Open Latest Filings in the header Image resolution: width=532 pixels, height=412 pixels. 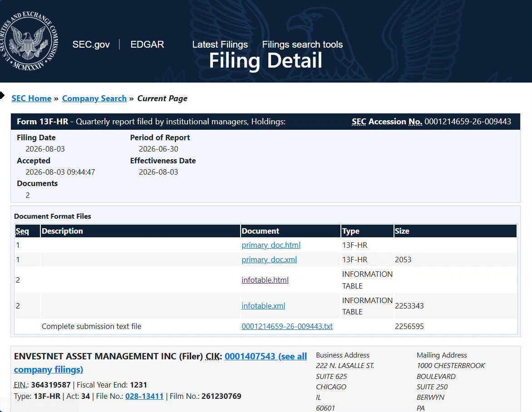pos(220,44)
